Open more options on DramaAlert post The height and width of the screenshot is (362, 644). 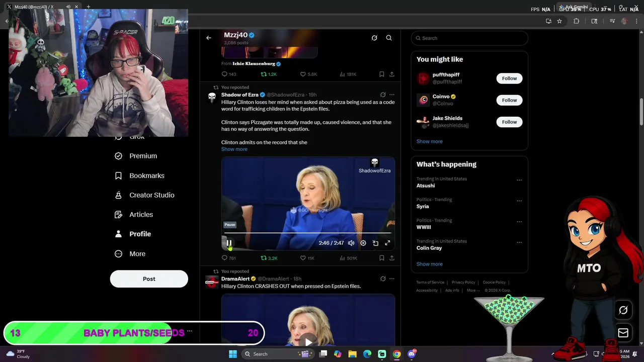coord(392,279)
